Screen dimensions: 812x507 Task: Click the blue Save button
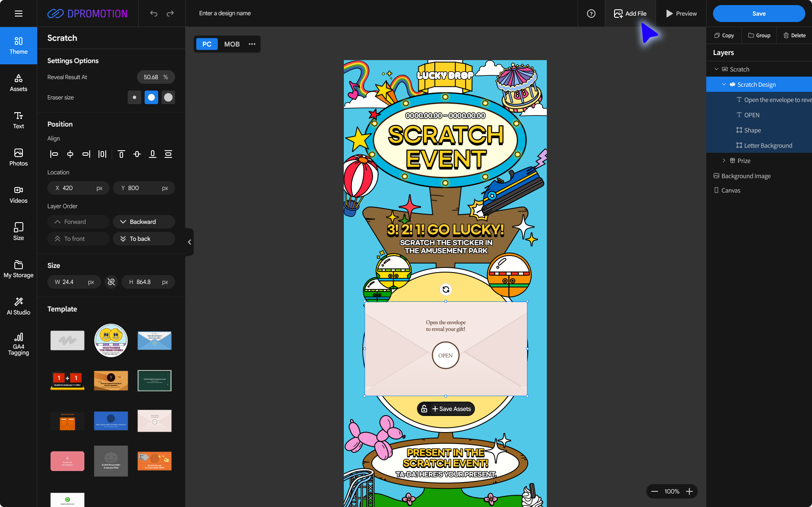(x=759, y=14)
